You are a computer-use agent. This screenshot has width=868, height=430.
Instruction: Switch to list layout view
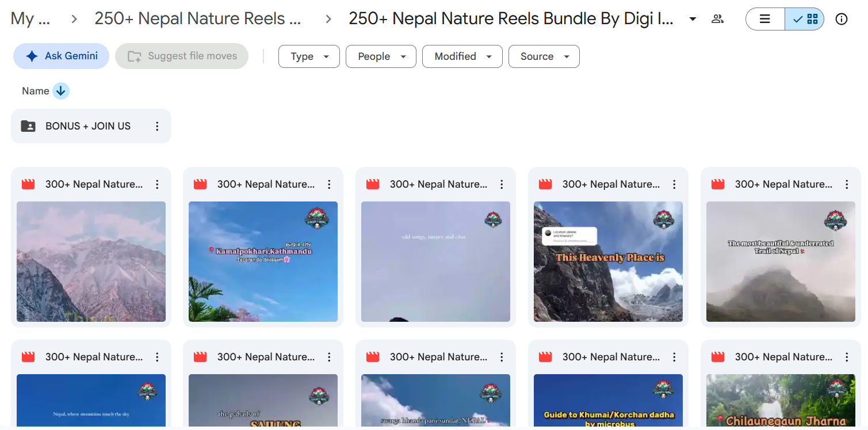(x=765, y=19)
